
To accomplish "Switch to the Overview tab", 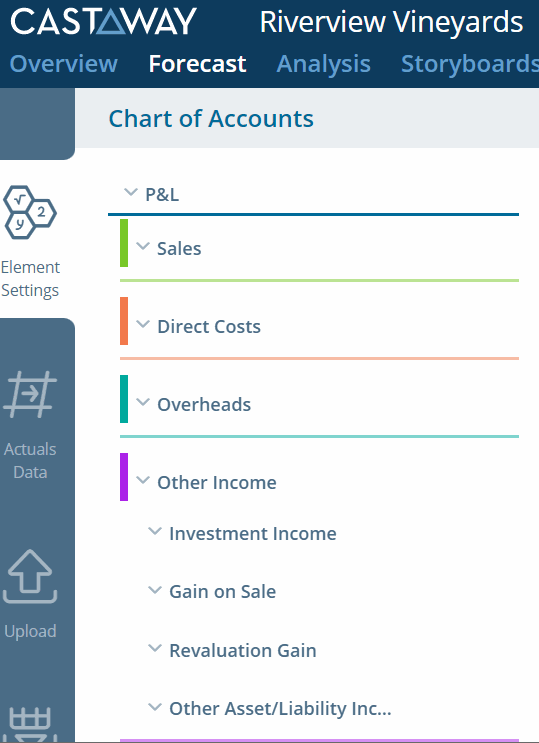I will click(x=64, y=63).
